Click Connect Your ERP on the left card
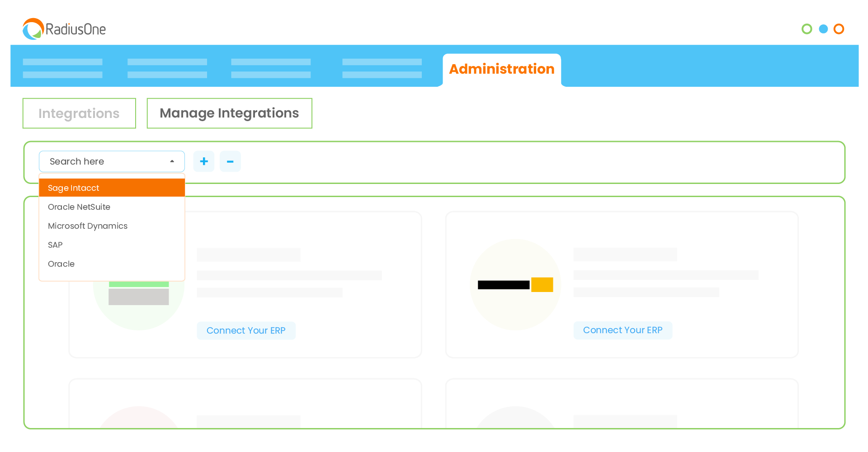 coord(246,330)
